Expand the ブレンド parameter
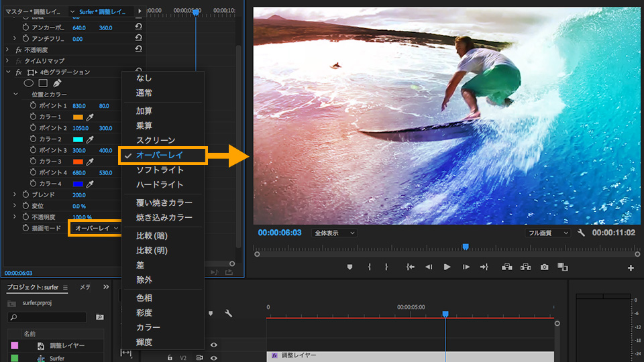The image size is (644, 362). tap(15, 194)
